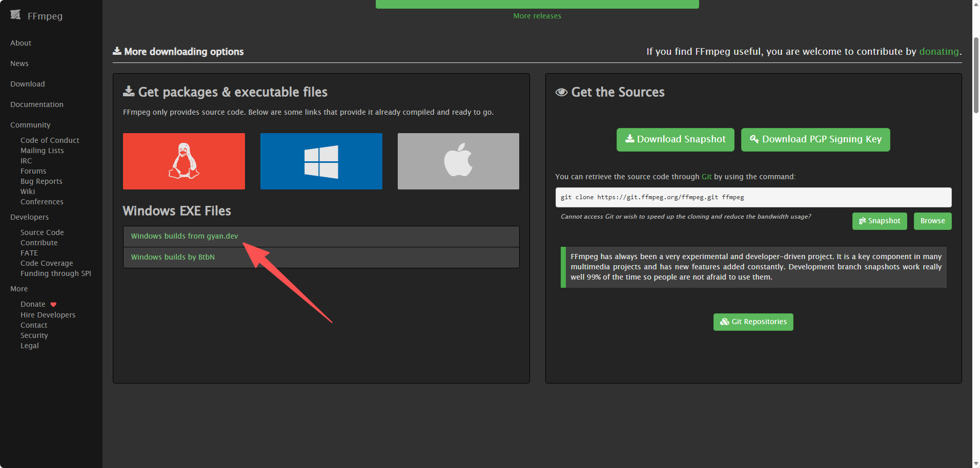Screen dimensions: 980x468
Task: Open the Developers section in sidebar
Action: (30, 217)
